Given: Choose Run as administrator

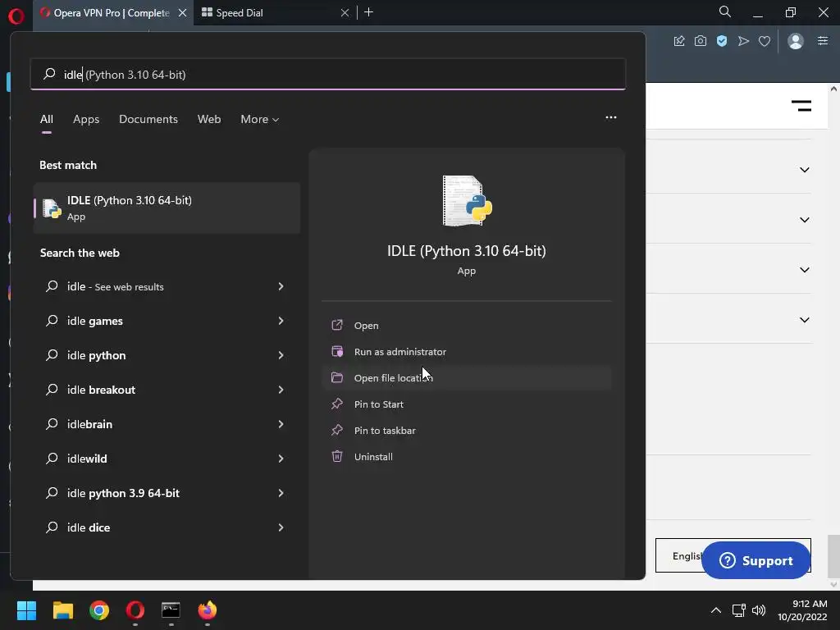Looking at the screenshot, I should click(466, 351).
